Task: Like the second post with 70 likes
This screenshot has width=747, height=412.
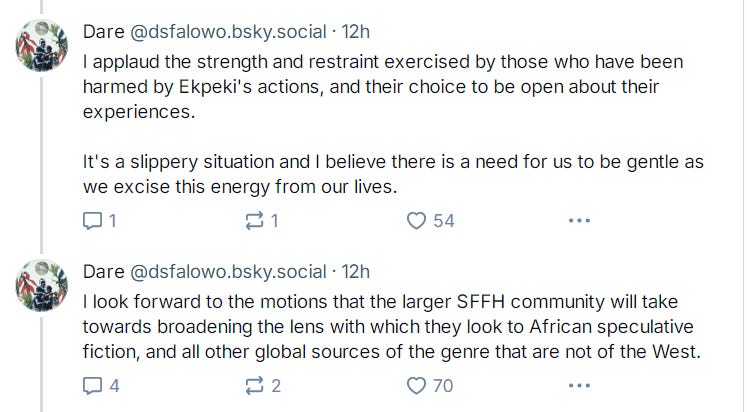Action: [x=417, y=385]
